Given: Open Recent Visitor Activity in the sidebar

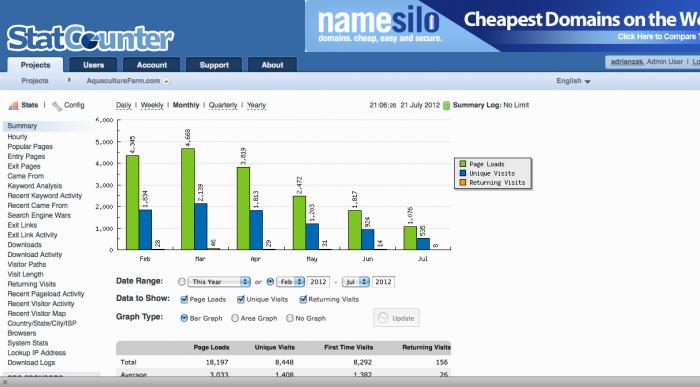Looking at the screenshot, I should click(x=41, y=304).
